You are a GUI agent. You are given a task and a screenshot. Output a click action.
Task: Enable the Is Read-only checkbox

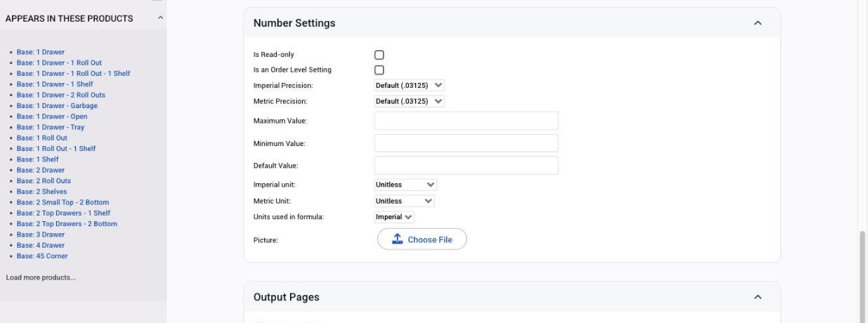click(379, 55)
